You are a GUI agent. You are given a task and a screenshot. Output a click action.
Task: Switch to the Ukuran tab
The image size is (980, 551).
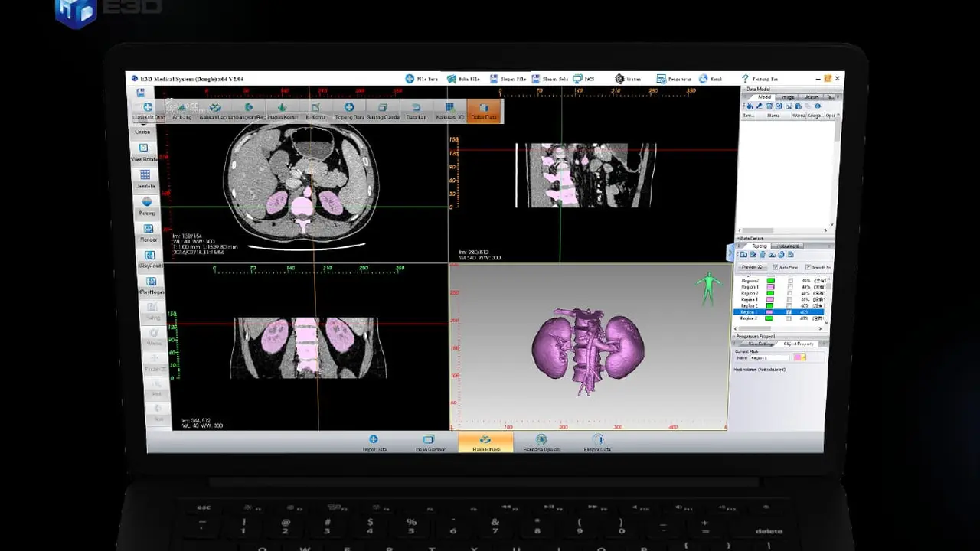coord(811,97)
